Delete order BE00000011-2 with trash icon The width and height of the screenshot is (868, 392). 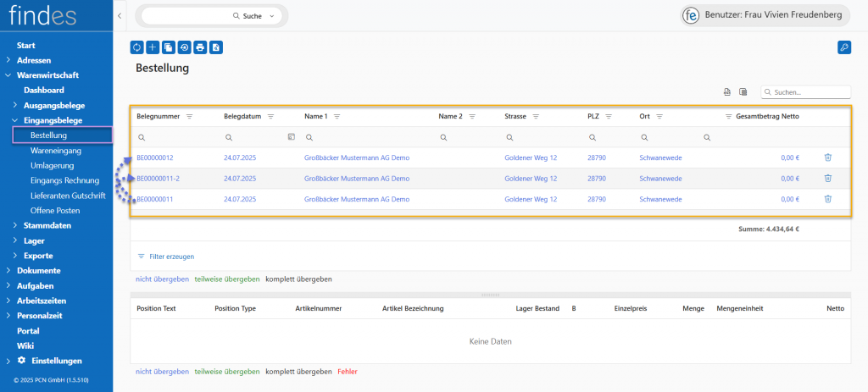click(827, 179)
